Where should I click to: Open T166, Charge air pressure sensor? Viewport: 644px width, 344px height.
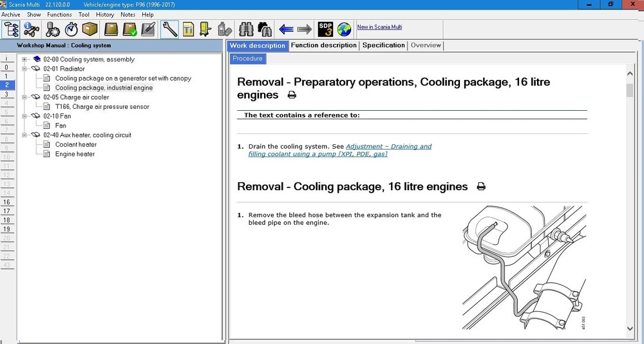pos(102,106)
